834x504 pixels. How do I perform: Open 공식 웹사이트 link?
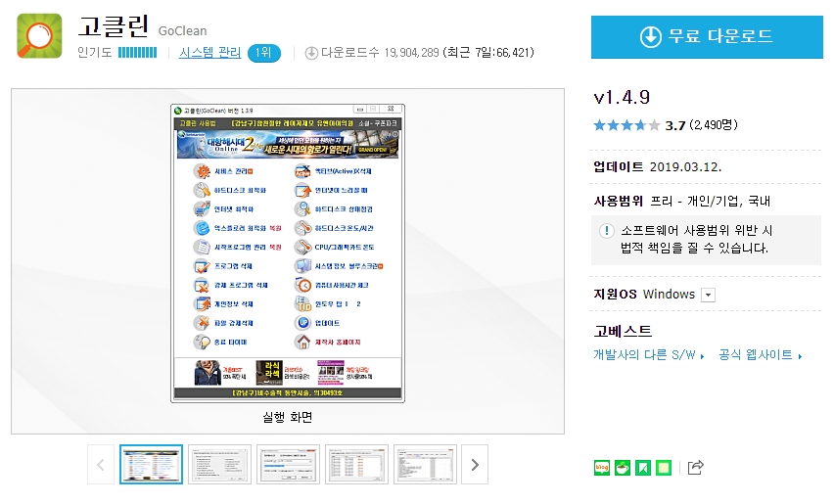(760, 355)
